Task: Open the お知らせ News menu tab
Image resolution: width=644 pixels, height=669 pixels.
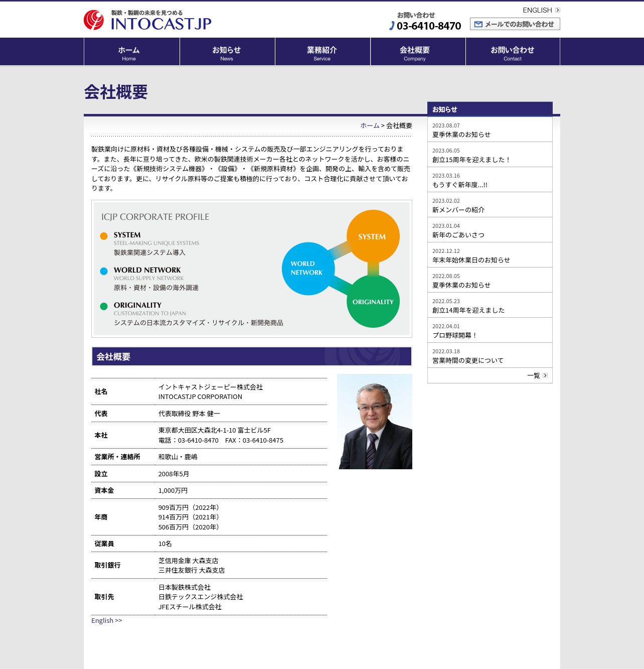Action: 227,52
